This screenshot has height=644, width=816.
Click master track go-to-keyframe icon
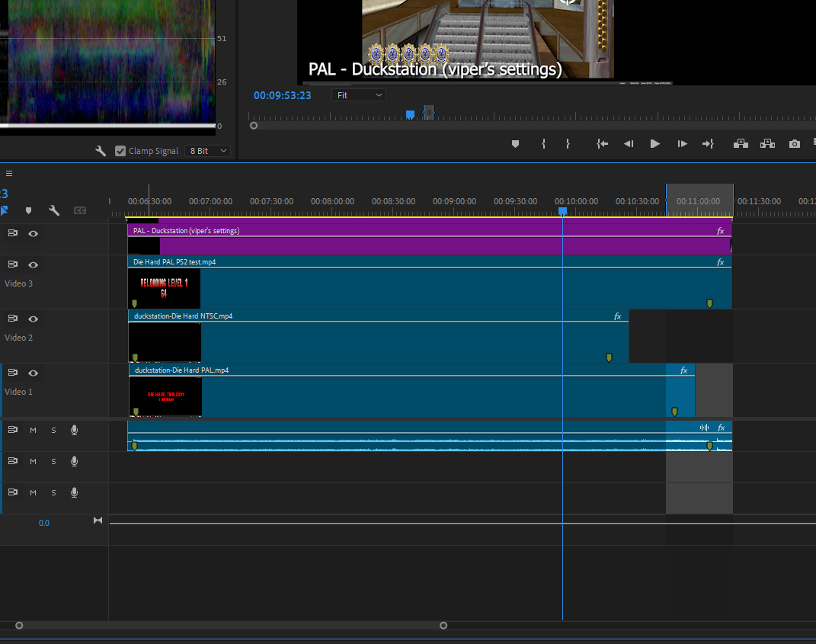[98, 521]
